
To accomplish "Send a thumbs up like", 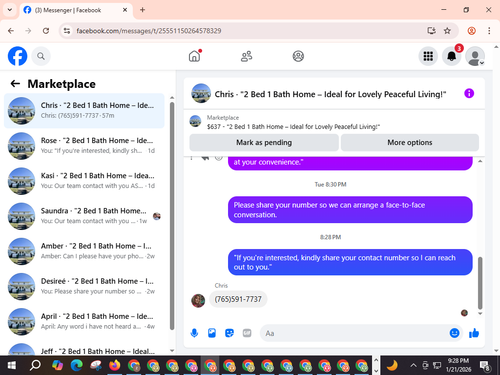I will [x=474, y=333].
